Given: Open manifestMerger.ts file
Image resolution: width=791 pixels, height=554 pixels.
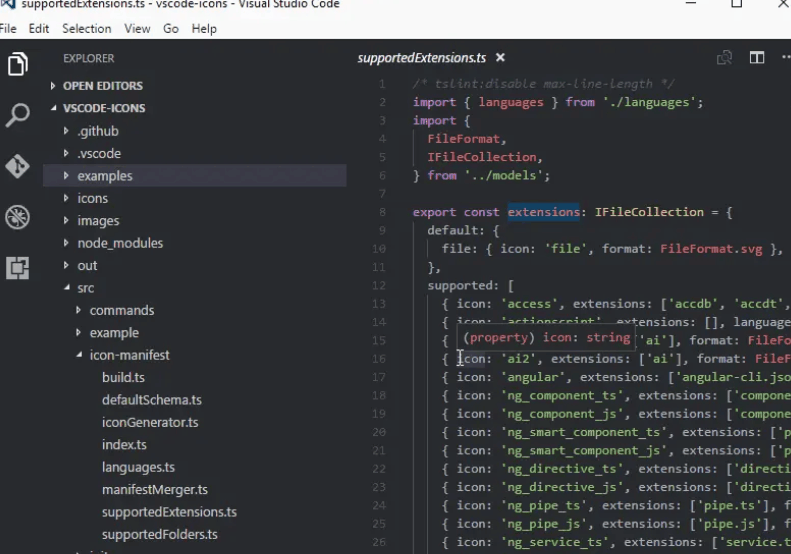Looking at the screenshot, I should [155, 489].
